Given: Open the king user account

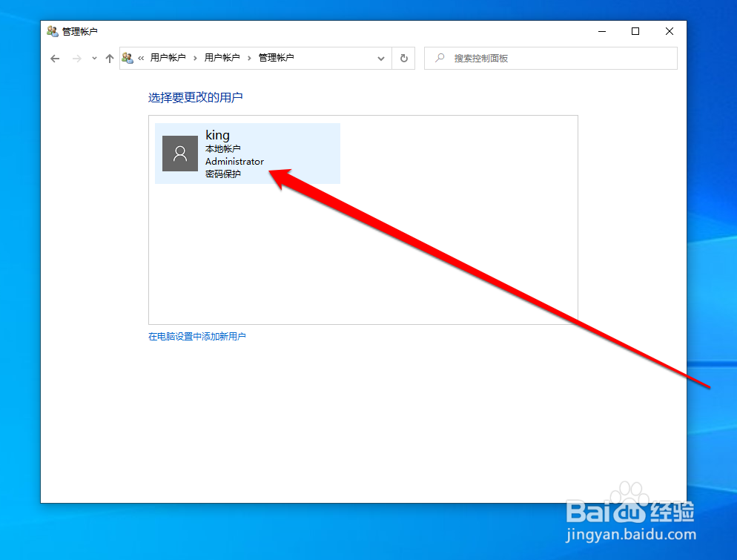Looking at the screenshot, I should [248, 154].
